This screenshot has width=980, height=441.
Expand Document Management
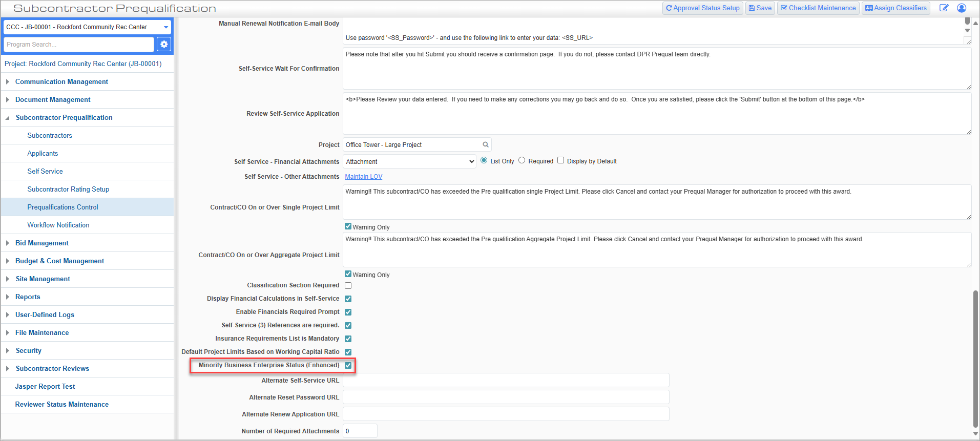(8, 100)
